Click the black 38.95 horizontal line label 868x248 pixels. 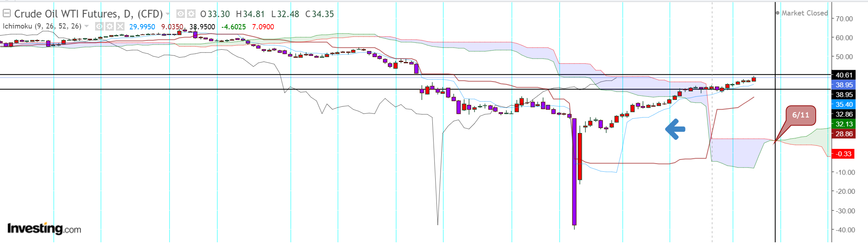coord(844,95)
